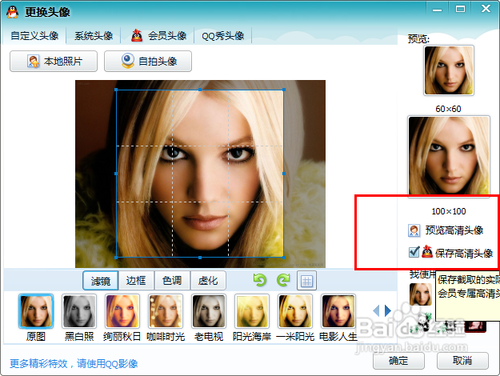Click the green undo arrow icon

[x=260, y=280]
